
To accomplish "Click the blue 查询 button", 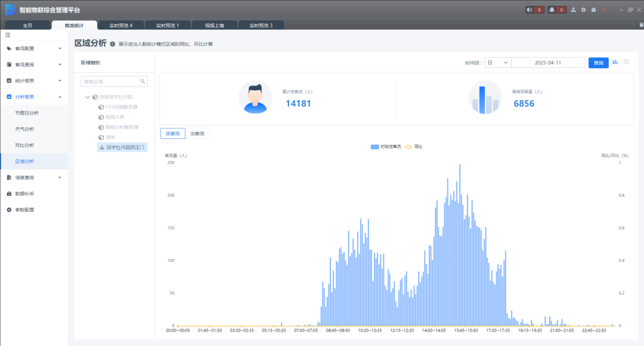I will pos(598,63).
